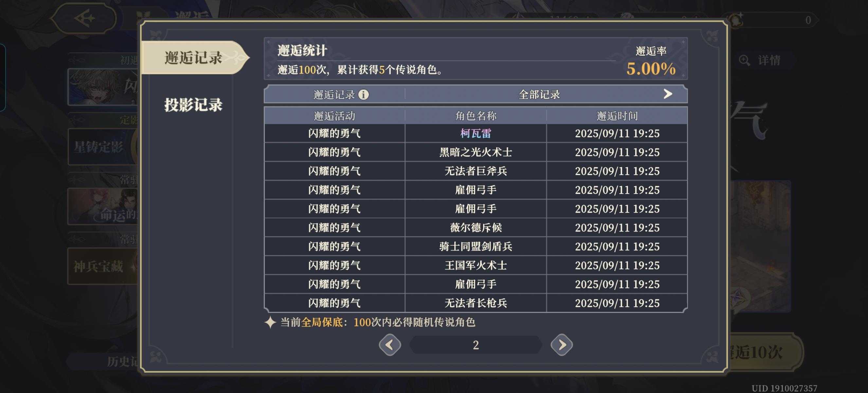Go to next page with right arrow
Screen dimensions: 868x393
coord(561,345)
